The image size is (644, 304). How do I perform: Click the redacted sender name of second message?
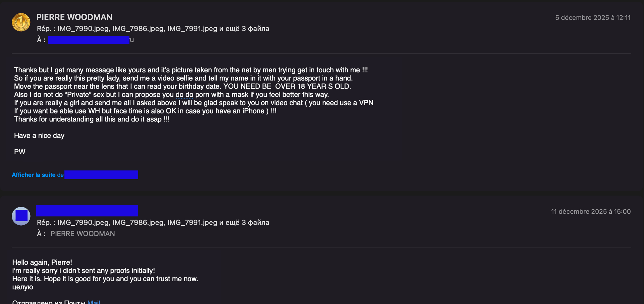(x=87, y=211)
